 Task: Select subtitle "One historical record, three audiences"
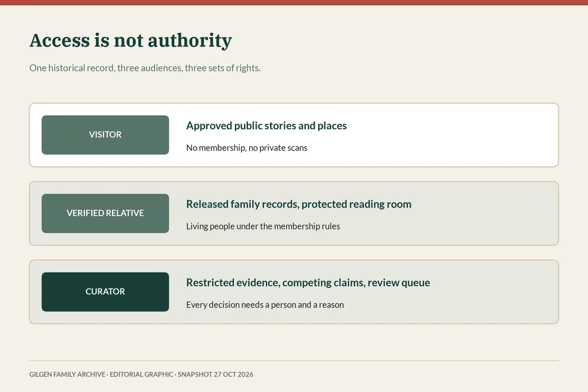(145, 68)
